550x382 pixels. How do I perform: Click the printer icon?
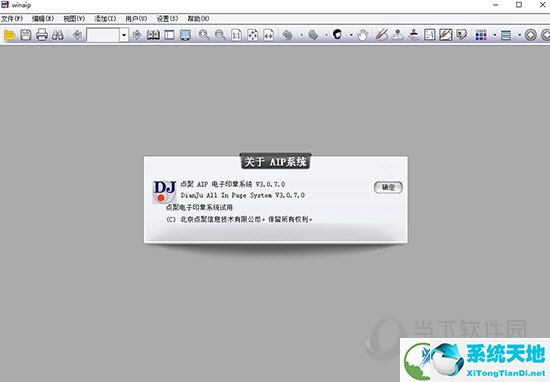coord(42,35)
